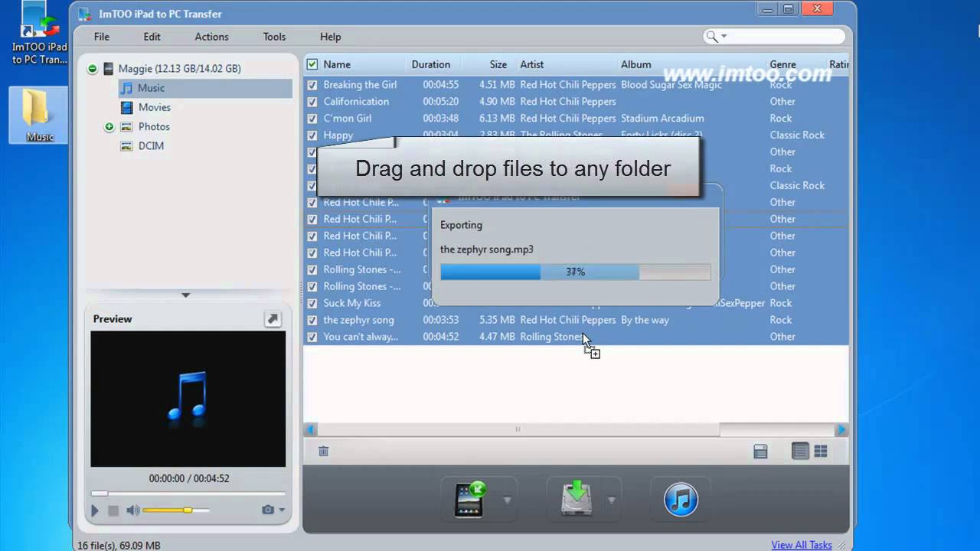
Task: Click the copy to iTunes icon
Action: point(681,500)
